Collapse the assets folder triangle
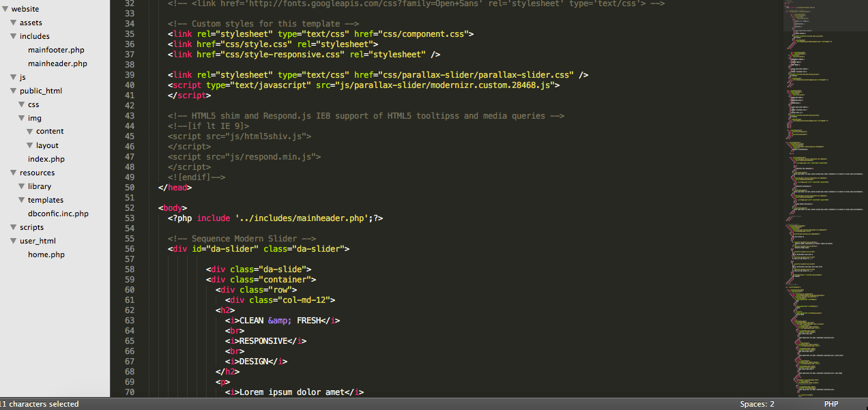The image size is (868, 410). point(14,23)
